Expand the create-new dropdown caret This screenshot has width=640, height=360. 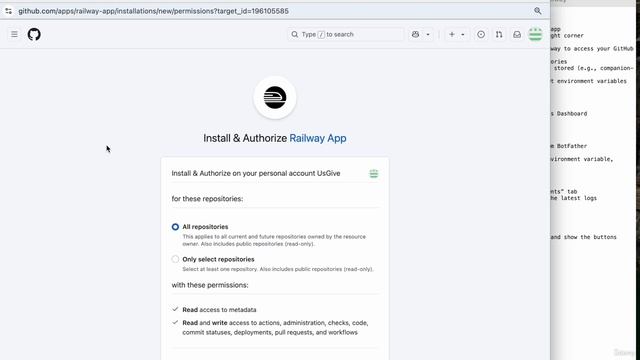click(x=463, y=35)
